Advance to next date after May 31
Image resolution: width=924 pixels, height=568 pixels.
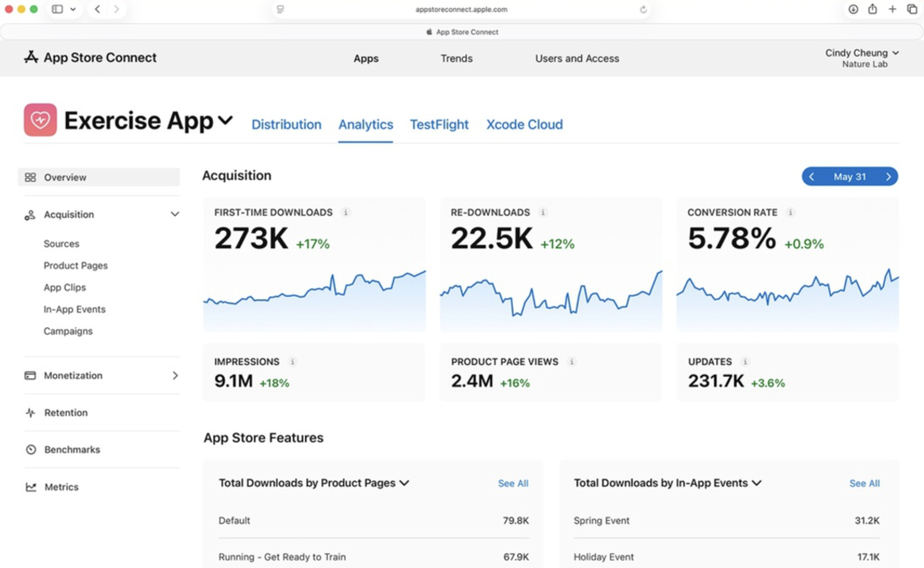888,177
